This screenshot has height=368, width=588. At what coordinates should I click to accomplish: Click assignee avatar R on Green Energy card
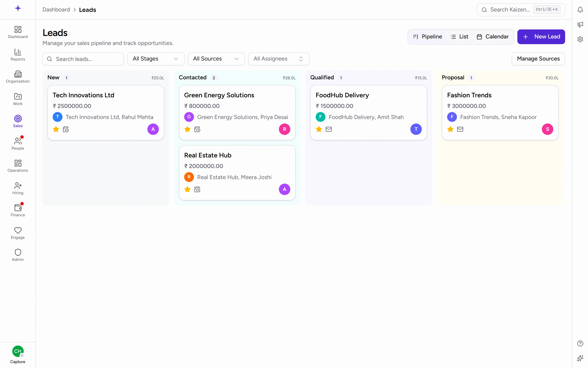(x=285, y=129)
